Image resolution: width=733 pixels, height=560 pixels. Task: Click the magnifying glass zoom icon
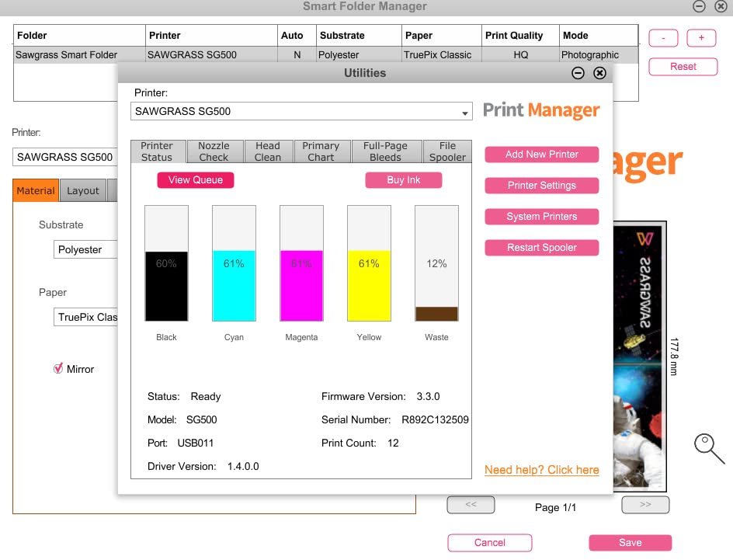click(709, 448)
